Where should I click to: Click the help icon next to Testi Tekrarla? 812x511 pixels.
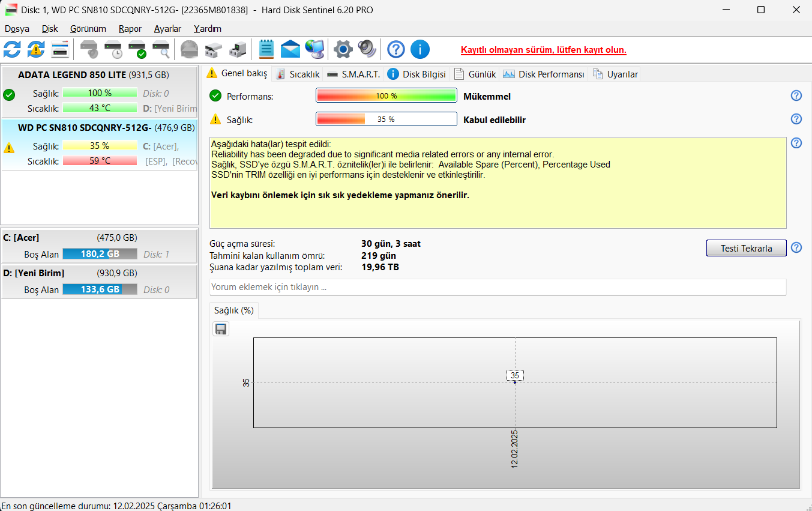tap(796, 247)
